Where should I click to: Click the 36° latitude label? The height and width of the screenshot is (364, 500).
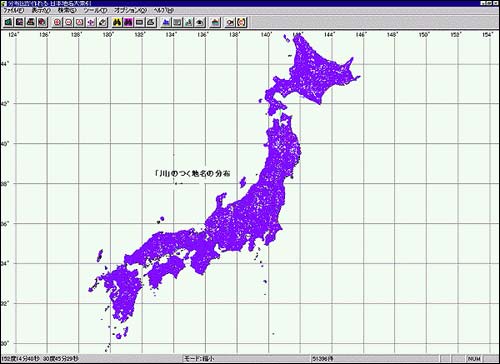pos(4,224)
